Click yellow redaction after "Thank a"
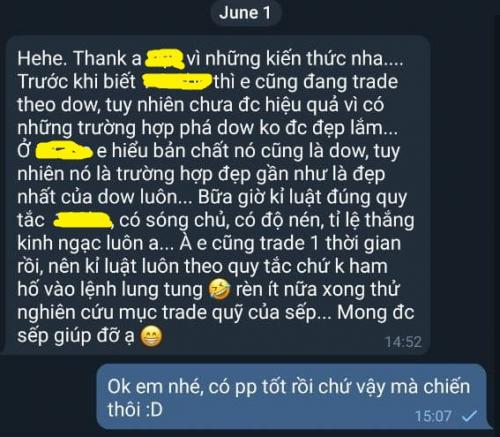500x437 pixels. pyautogui.click(x=165, y=59)
